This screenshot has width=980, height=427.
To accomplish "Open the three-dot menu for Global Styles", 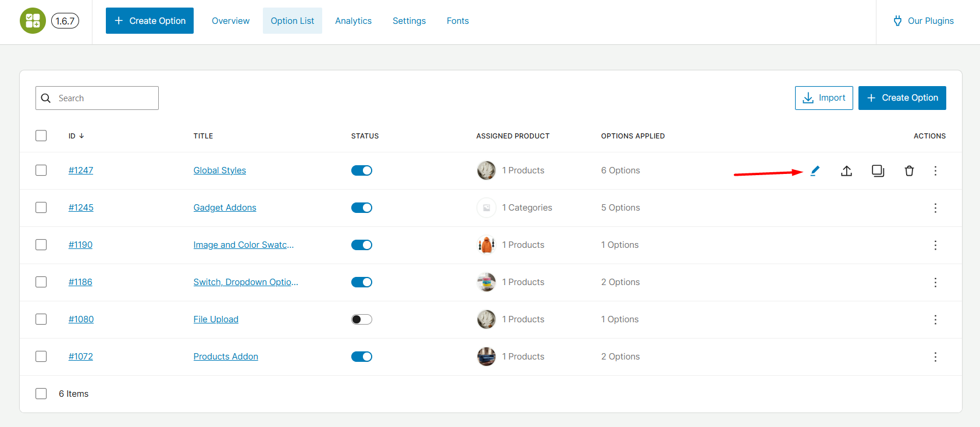I will (935, 170).
